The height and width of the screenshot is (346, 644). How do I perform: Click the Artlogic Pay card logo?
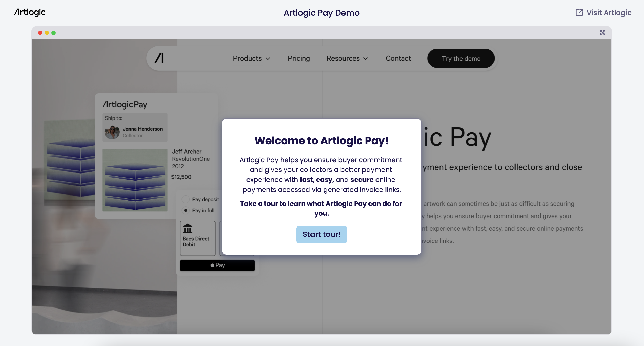pos(125,104)
